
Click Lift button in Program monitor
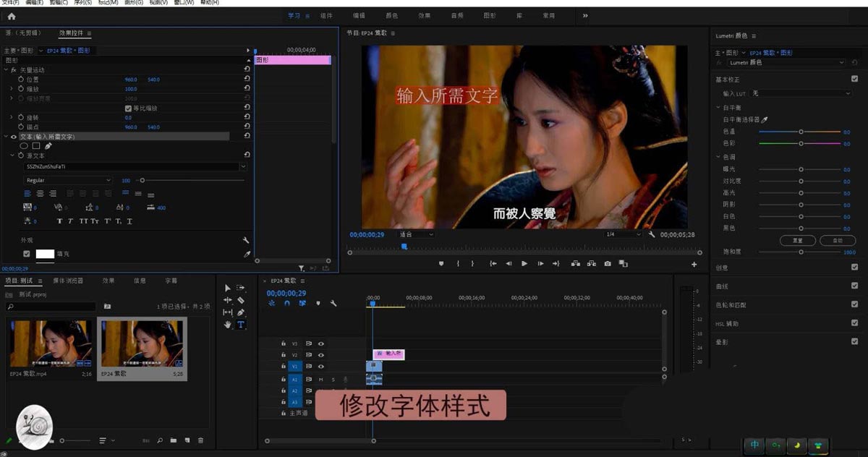click(x=575, y=264)
